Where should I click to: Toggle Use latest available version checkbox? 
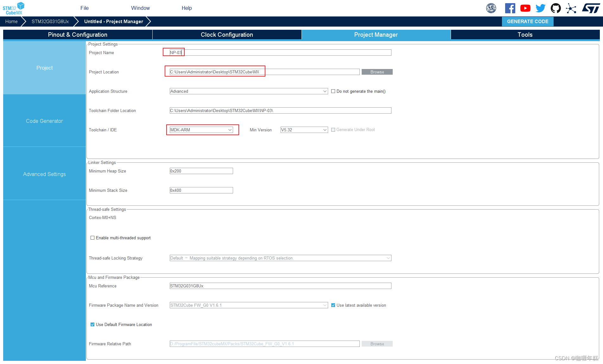pyautogui.click(x=333, y=305)
